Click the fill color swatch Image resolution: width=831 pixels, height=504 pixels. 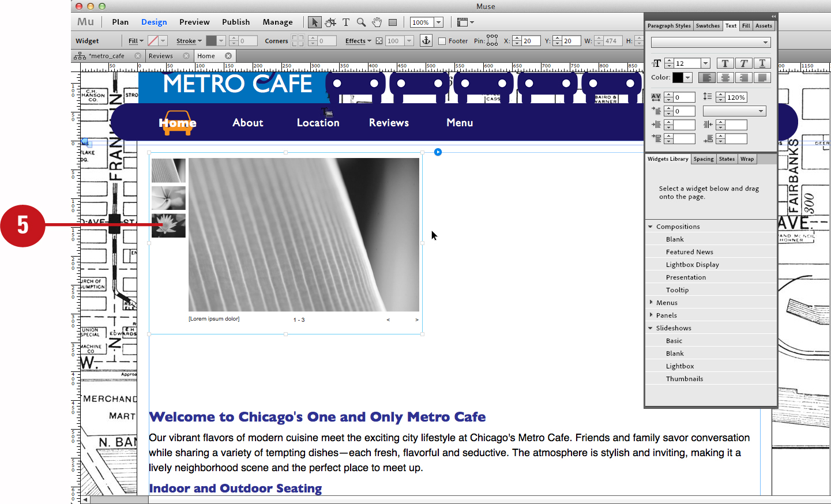click(153, 41)
